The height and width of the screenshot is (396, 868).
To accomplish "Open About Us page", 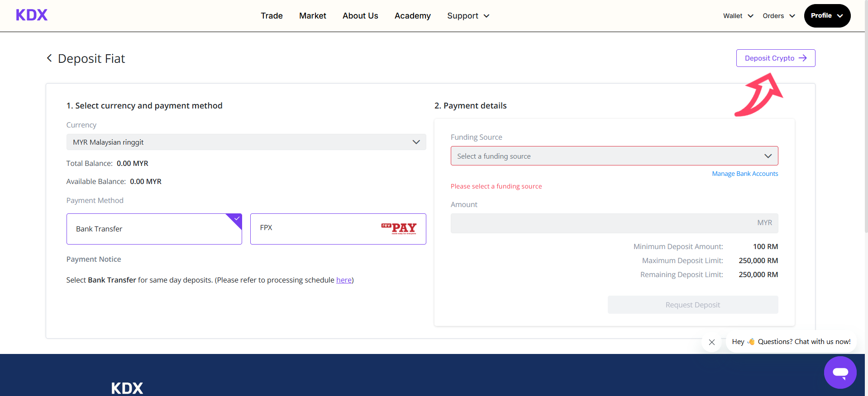I will click(x=360, y=16).
